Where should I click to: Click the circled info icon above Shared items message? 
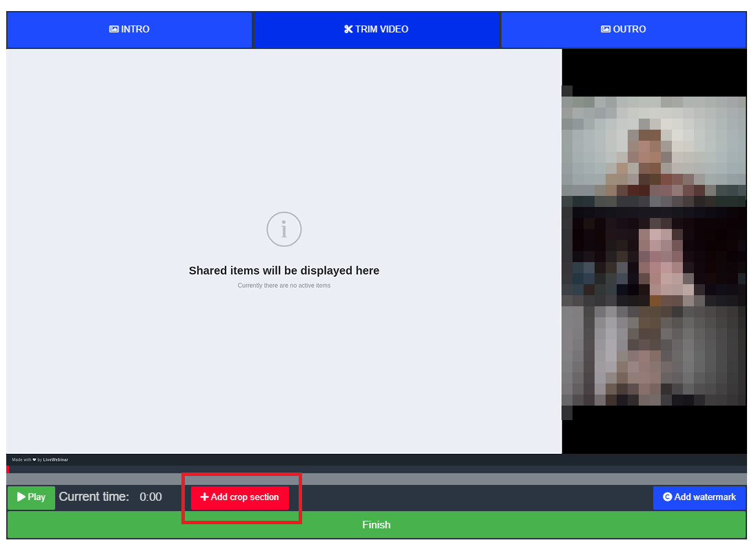[x=283, y=229]
